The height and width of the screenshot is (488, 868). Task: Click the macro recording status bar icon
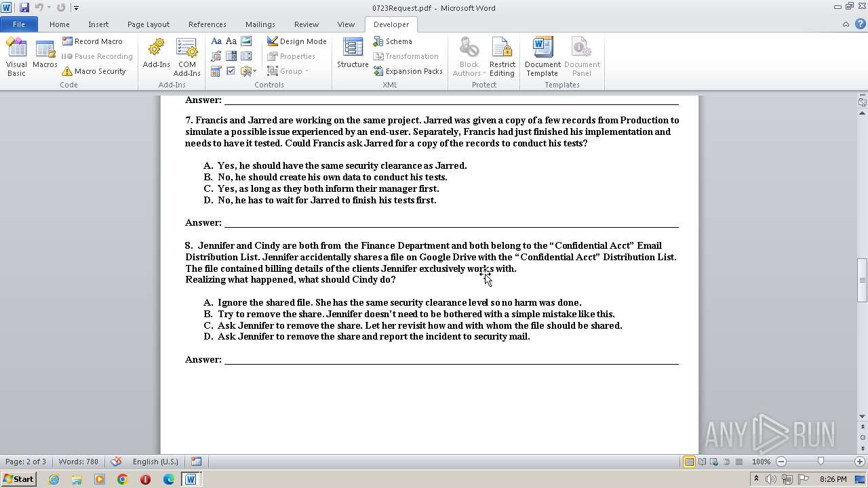[195, 462]
